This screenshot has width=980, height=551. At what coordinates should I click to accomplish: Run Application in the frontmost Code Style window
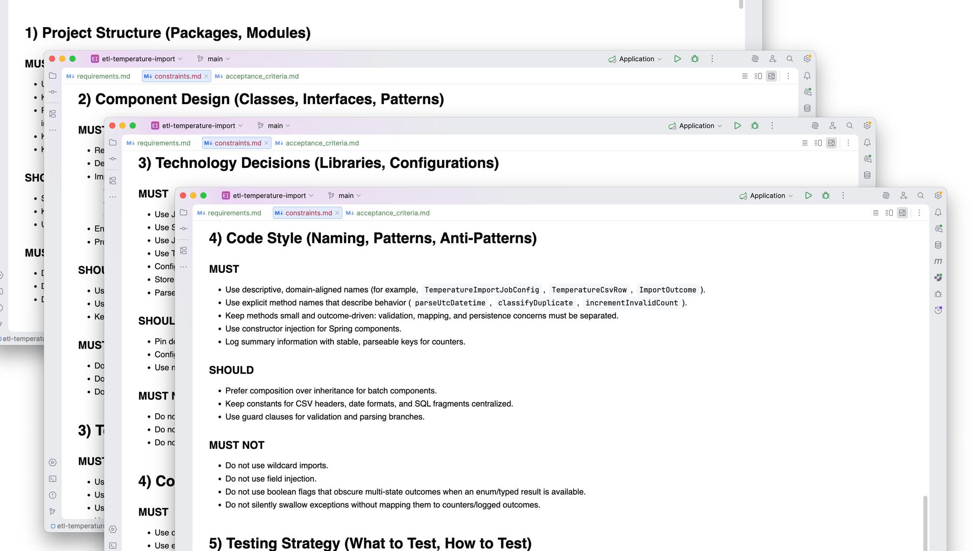[x=808, y=195]
